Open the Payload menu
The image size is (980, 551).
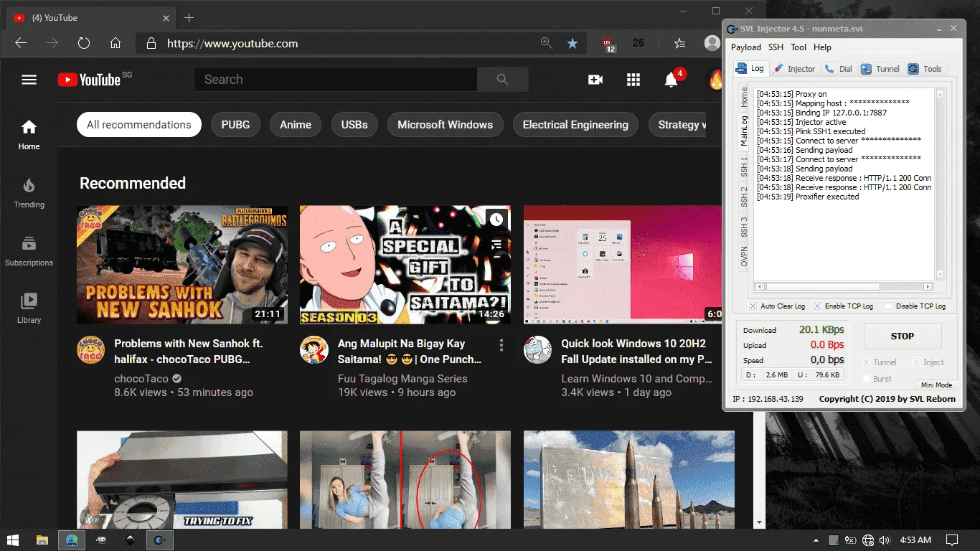click(x=746, y=47)
